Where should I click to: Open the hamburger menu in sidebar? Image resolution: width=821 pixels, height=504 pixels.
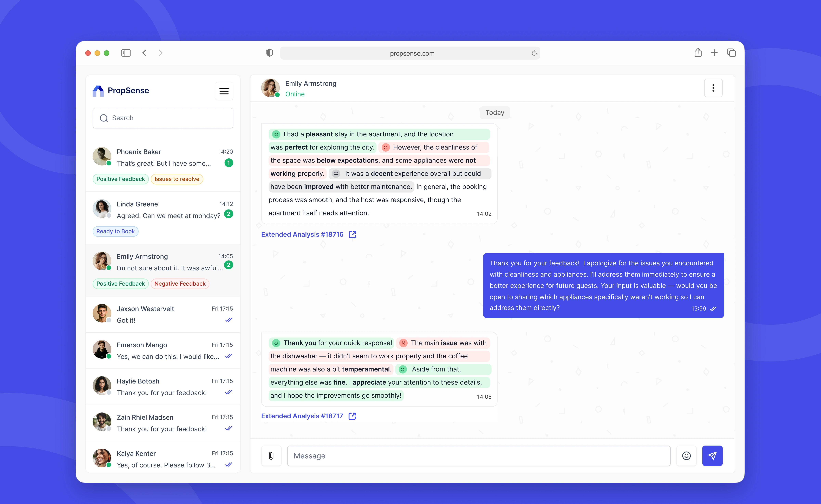click(x=224, y=91)
